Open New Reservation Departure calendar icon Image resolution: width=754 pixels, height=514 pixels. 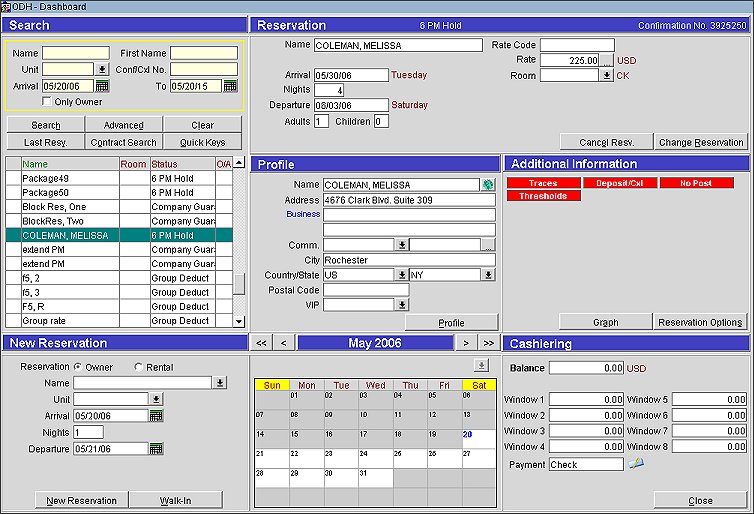click(156, 448)
